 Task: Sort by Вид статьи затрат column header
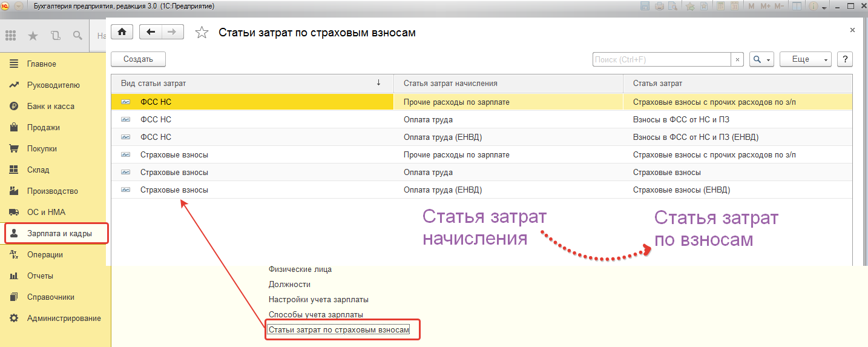252,83
